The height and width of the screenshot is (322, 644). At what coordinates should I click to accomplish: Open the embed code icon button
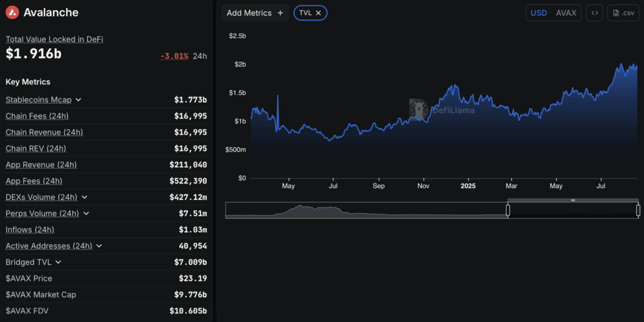tap(594, 13)
